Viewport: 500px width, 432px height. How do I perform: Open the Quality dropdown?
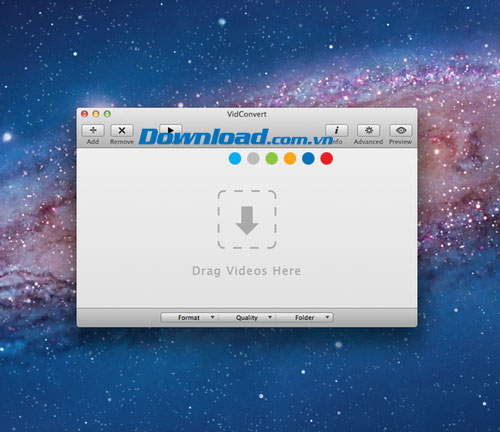[247, 317]
